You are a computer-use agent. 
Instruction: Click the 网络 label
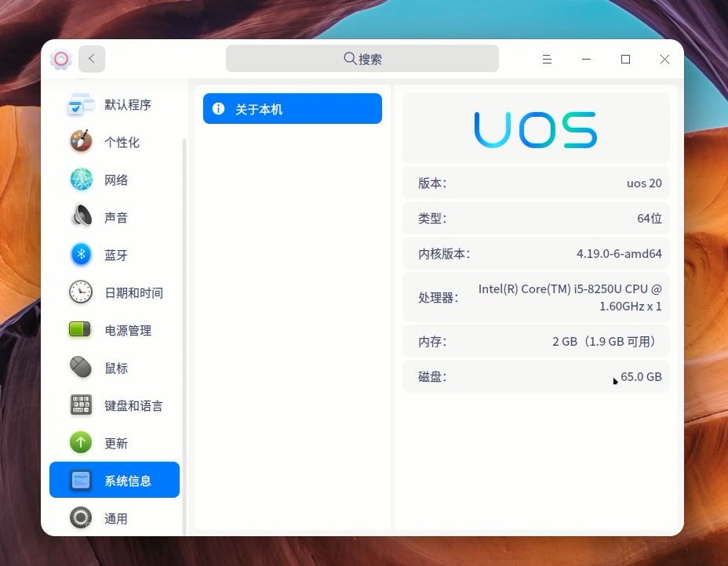[116, 180]
